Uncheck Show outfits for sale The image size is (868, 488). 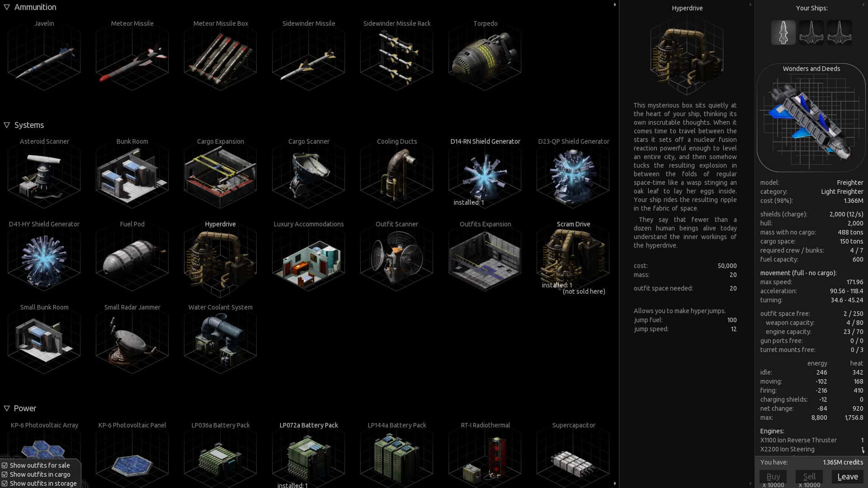(5, 465)
